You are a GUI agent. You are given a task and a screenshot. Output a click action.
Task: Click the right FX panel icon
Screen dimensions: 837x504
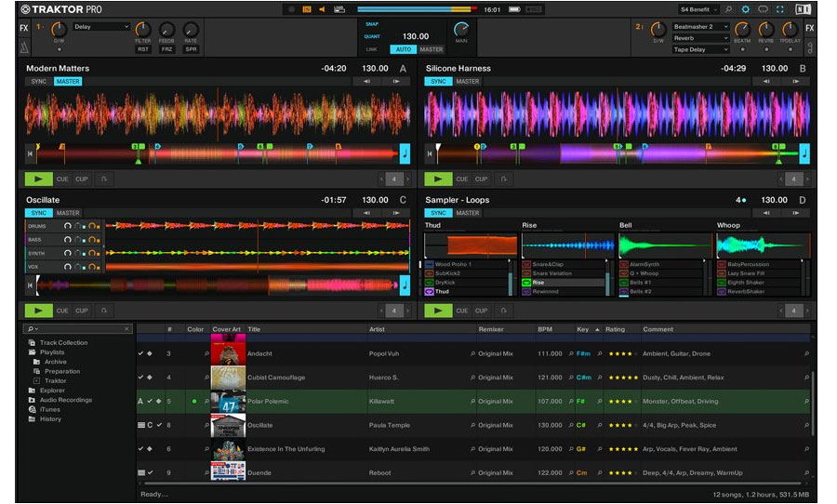[x=810, y=28]
